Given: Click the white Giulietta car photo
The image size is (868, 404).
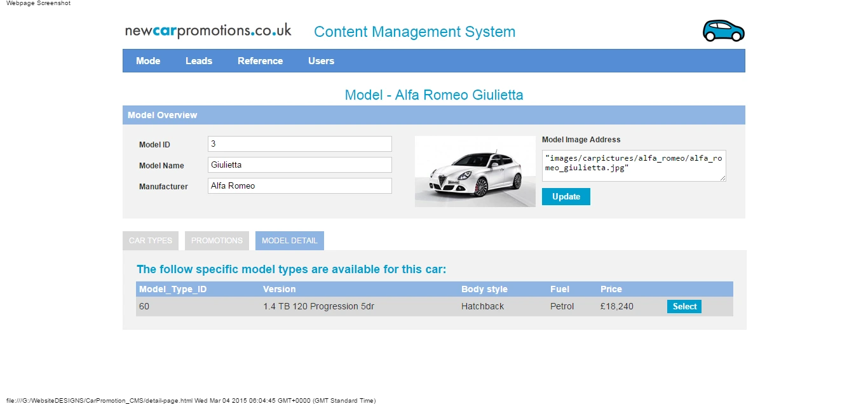Looking at the screenshot, I should 475,171.
